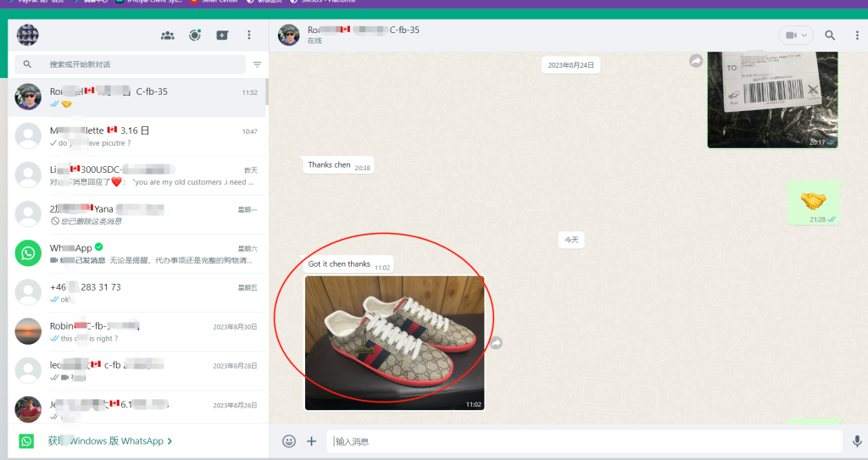Open the emoji picker
Screen dimensions: 868x460
tap(289, 441)
